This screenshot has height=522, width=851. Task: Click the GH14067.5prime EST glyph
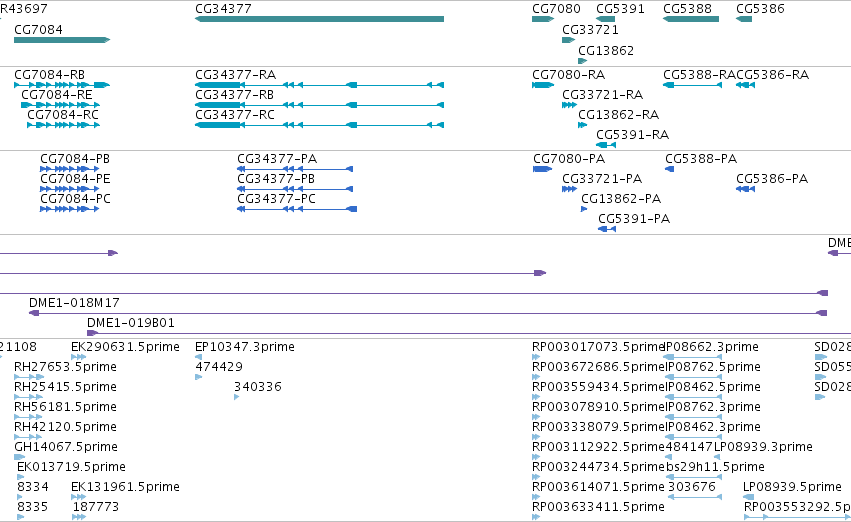coord(20,457)
